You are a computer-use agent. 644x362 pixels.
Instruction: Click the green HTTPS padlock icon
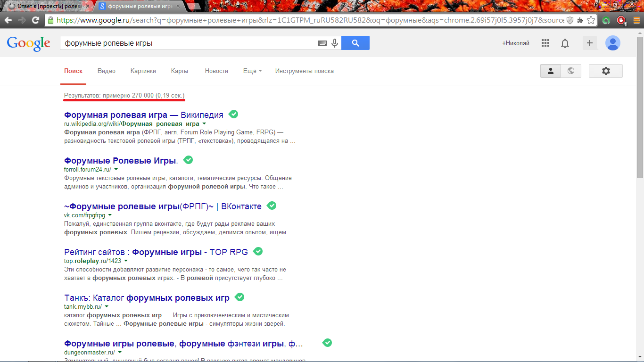50,20
